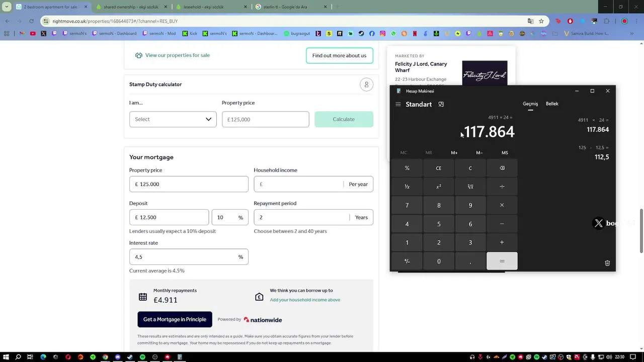Switch to 'sterlin tl - Google'da Ara' tab
This screenshot has height=362, width=644.
pyautogui.click(x=291, y=7)
